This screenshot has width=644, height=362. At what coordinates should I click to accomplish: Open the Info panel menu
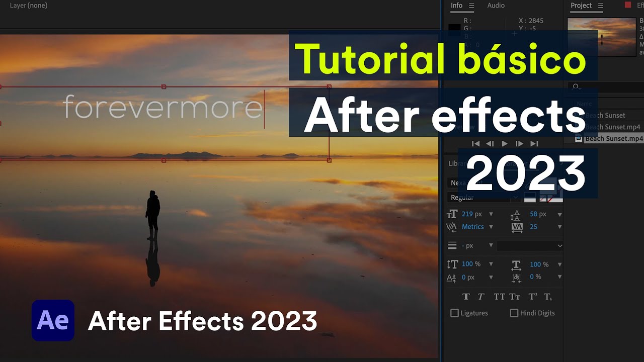471,6
